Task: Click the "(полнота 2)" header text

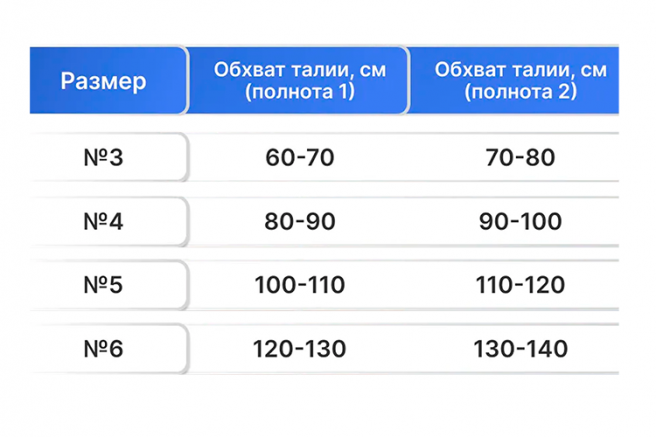Action: (521, 90)
